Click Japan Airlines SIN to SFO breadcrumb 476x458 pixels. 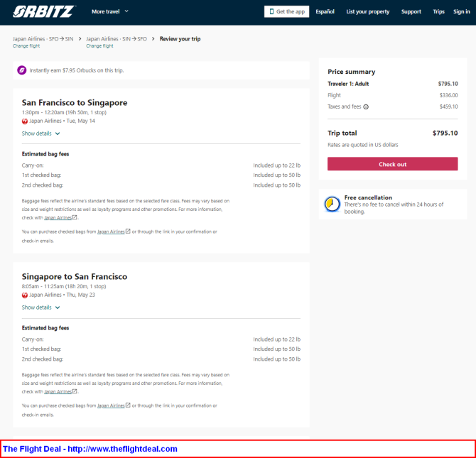[x=117, y=39]
